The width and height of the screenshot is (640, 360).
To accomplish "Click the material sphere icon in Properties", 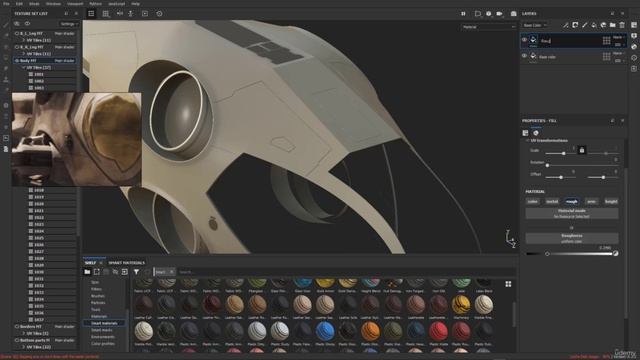I will click(x=536, y=133).
